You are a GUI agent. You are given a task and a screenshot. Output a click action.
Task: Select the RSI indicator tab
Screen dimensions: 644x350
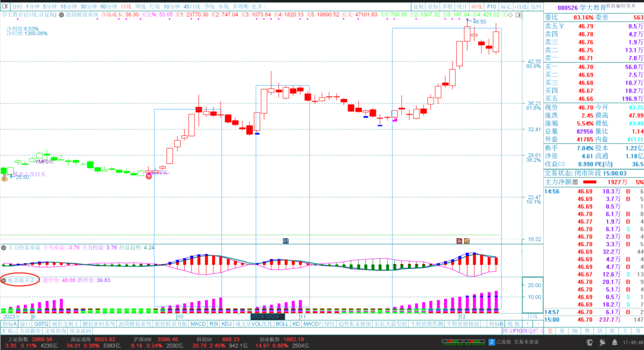(x=213, y=324)
